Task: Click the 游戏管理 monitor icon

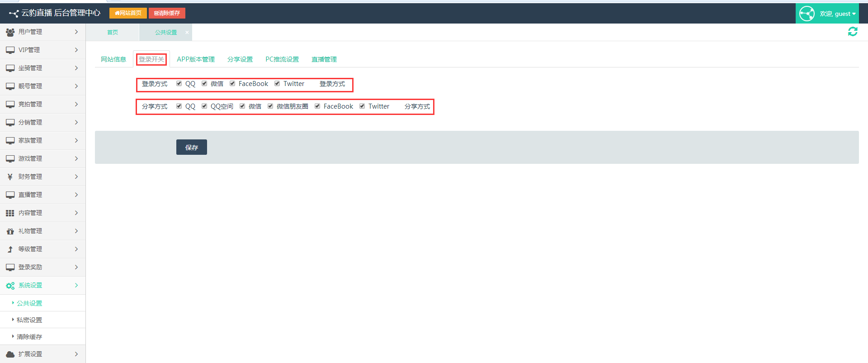Action: point(10,159)
